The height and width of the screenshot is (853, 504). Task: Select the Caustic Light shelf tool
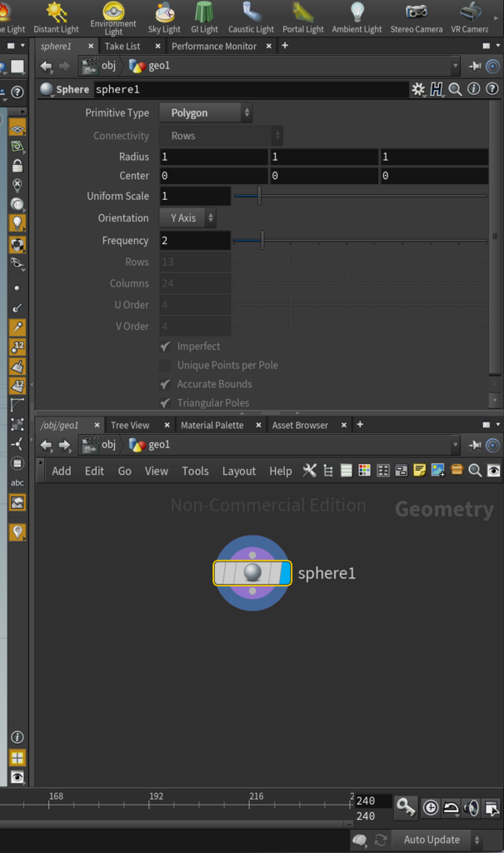pos(251,18)
